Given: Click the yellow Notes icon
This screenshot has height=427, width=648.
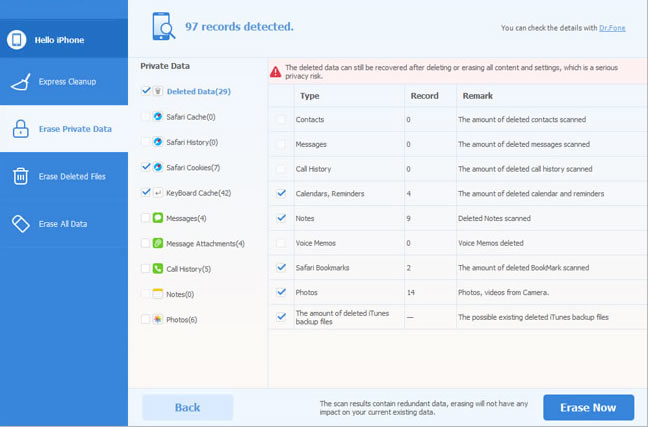Looking at the screenshot, I should (158, 294).
